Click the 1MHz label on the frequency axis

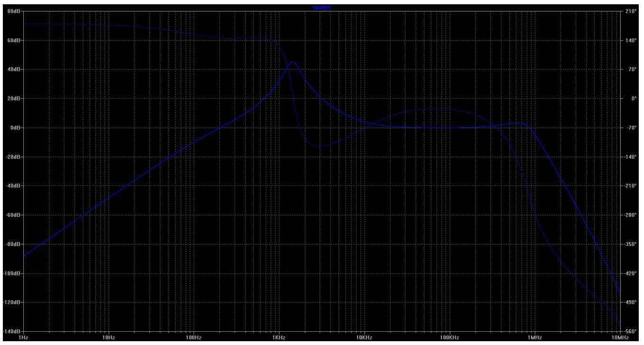(534, 337)
